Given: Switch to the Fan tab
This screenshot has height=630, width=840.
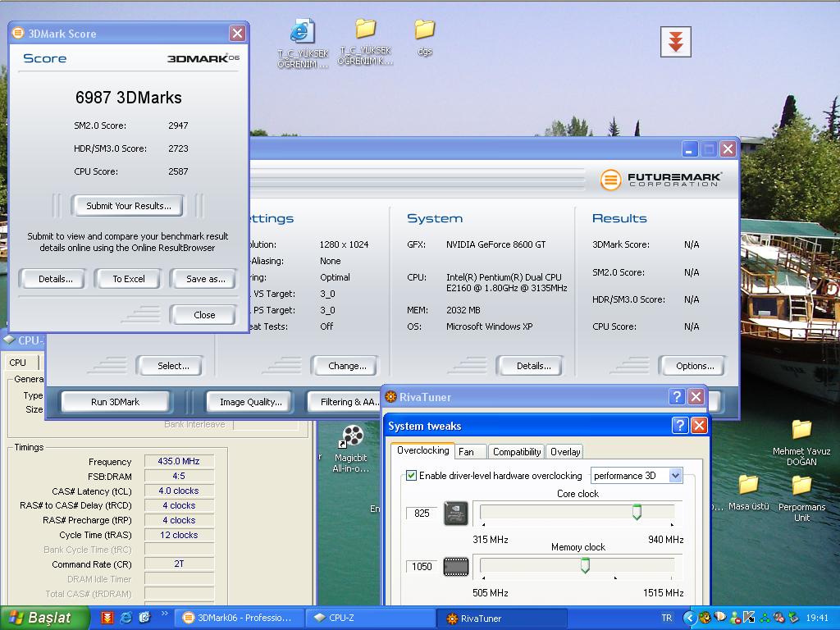Looking at the screenshot, I should (x=470, y=452).
